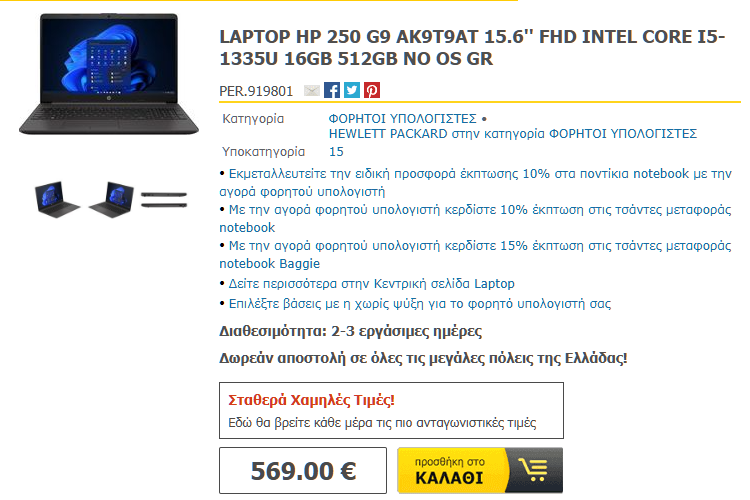Screen dimensions: 750x500
Task: View second thumbnail showing laptop rear angle
Action: (111, 199)
